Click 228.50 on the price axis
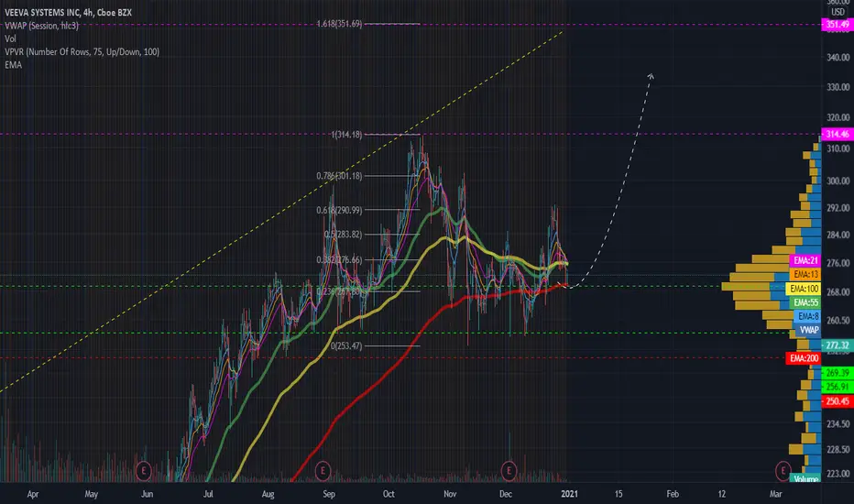The height and width of the screenshot is (504, 854). pos(838,450)
